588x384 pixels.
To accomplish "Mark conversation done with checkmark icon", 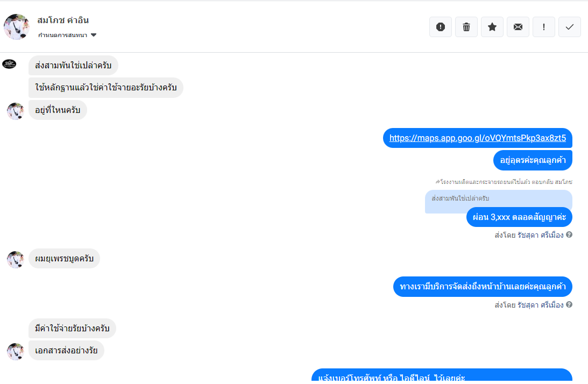I will 570,27.
